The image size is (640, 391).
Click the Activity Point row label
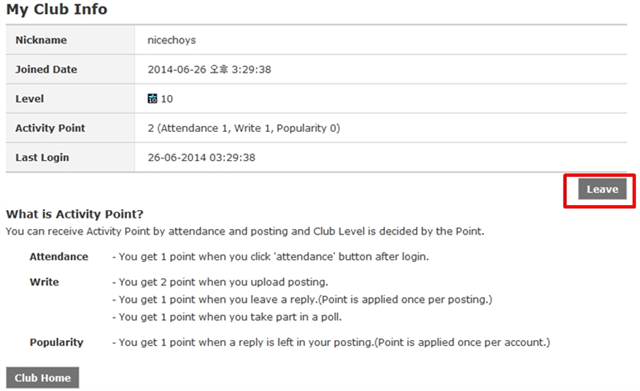coord(50,128)
